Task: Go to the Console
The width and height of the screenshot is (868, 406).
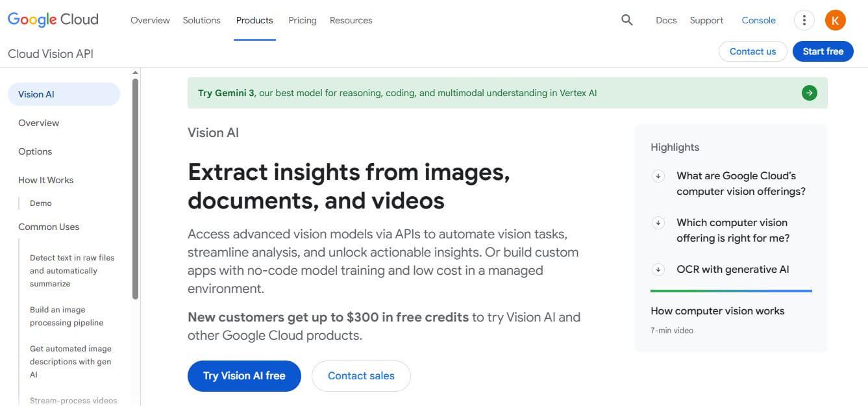Action: [x=758, y=20]
